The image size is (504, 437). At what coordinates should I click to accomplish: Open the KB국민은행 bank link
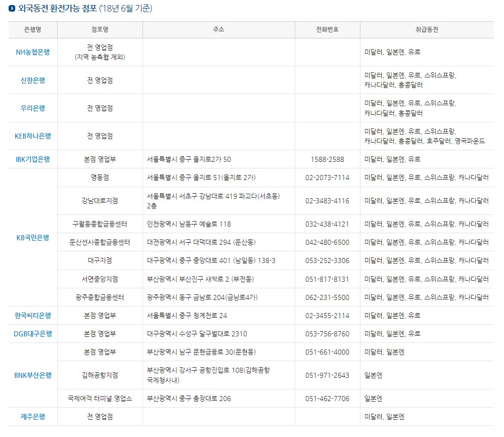pyautogui.click(x=33, y=238)
